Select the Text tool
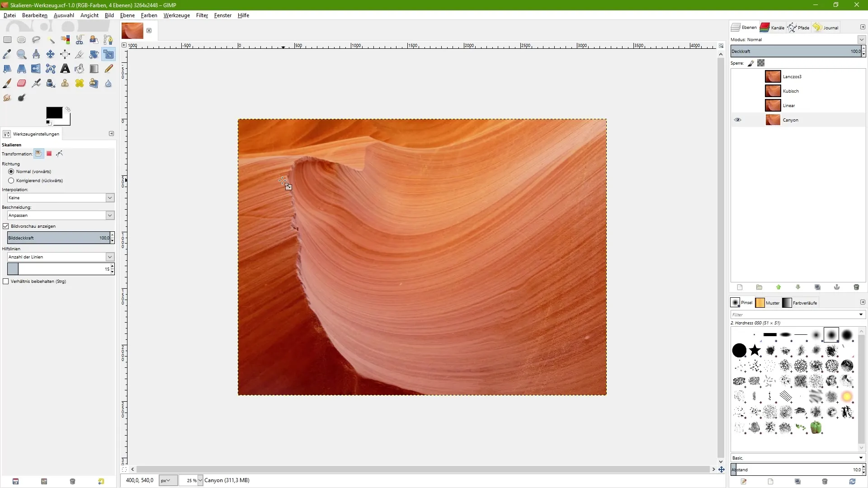 click(65, 69)
